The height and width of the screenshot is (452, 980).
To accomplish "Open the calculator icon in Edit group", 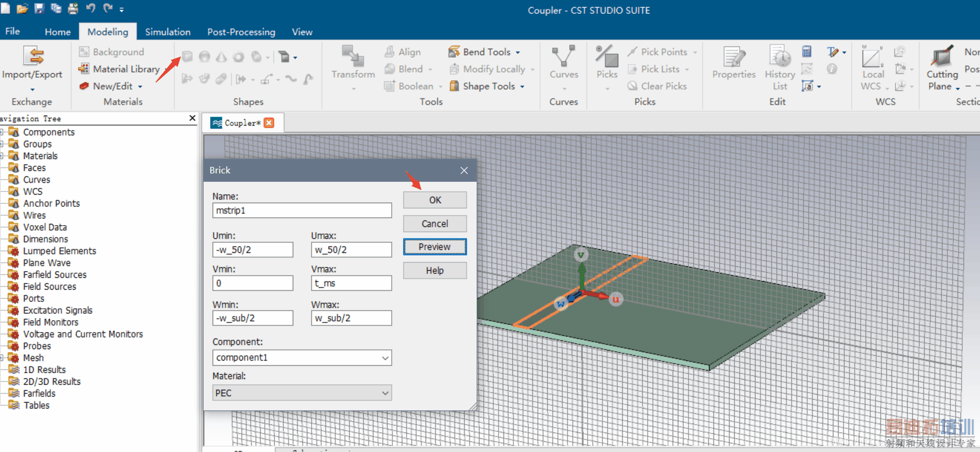I will click(x=807, y=52).
